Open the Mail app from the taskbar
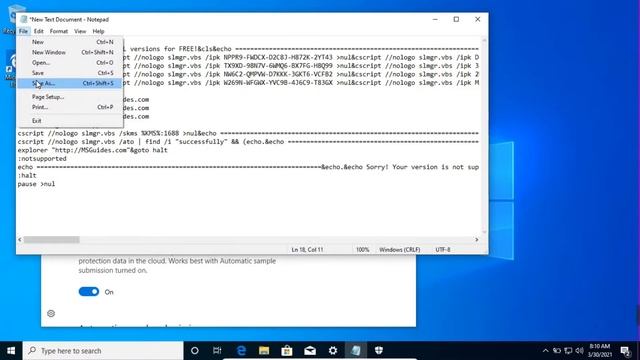 [x=310, y=351]
